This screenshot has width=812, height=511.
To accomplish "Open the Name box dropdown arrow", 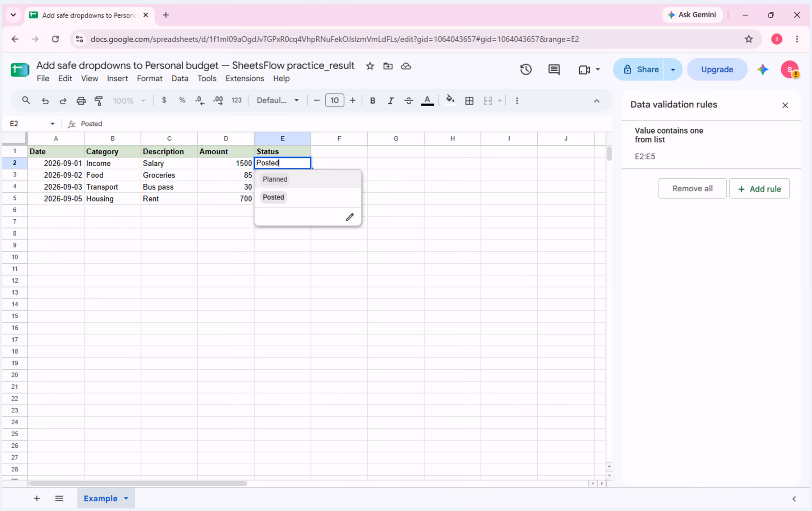I will (52, 124).
